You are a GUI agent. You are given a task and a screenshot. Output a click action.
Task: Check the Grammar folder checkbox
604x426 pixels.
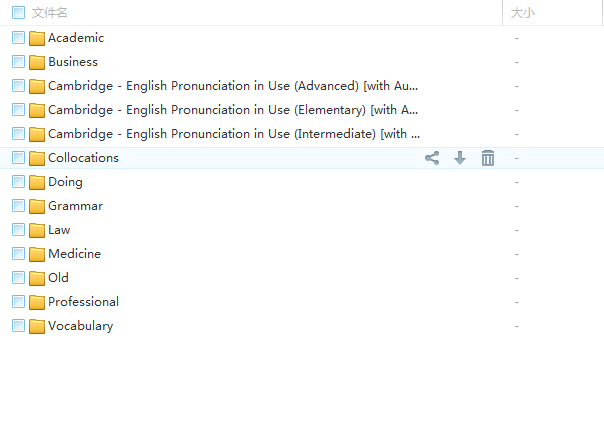click(18, 206)
